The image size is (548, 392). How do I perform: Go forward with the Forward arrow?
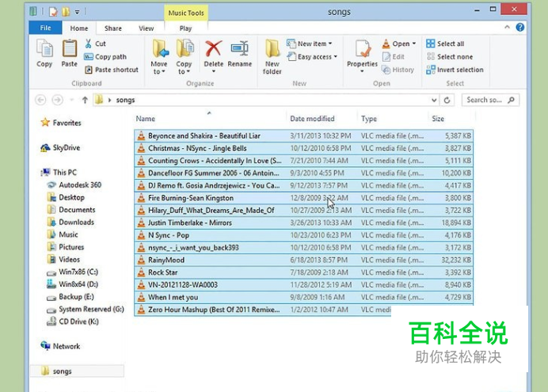coord(57,100)
